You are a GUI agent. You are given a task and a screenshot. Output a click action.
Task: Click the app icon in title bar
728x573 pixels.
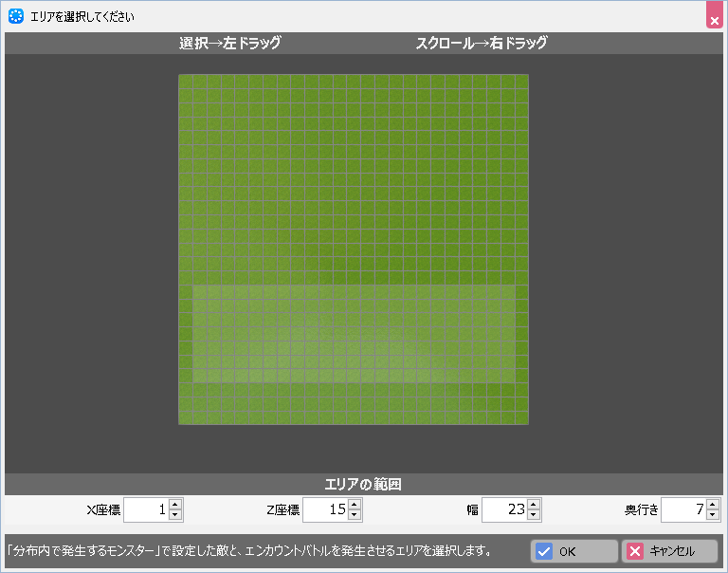pos(16,16)
